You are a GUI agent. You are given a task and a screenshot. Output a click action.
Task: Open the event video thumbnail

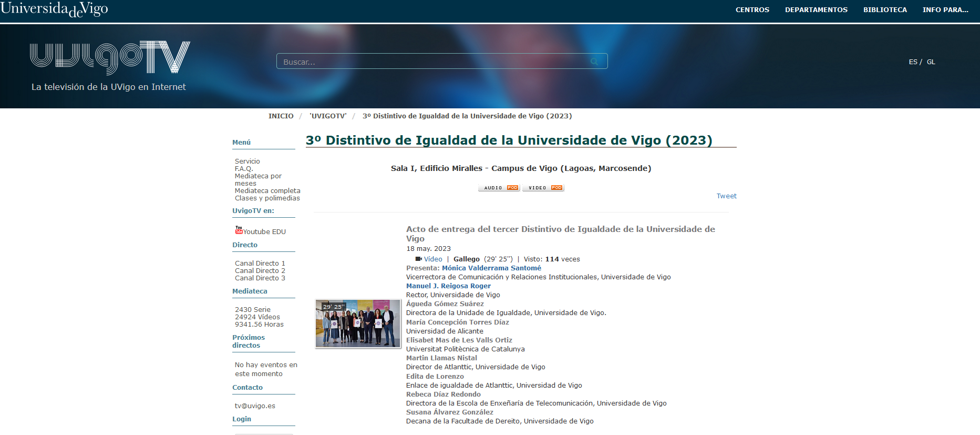click(x=358, y=323)
